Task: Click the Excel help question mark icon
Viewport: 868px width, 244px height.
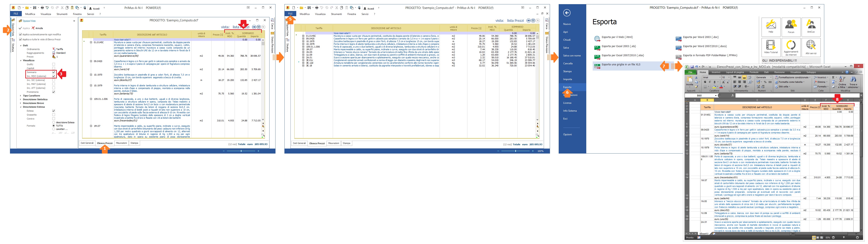Action: point(847,72)
